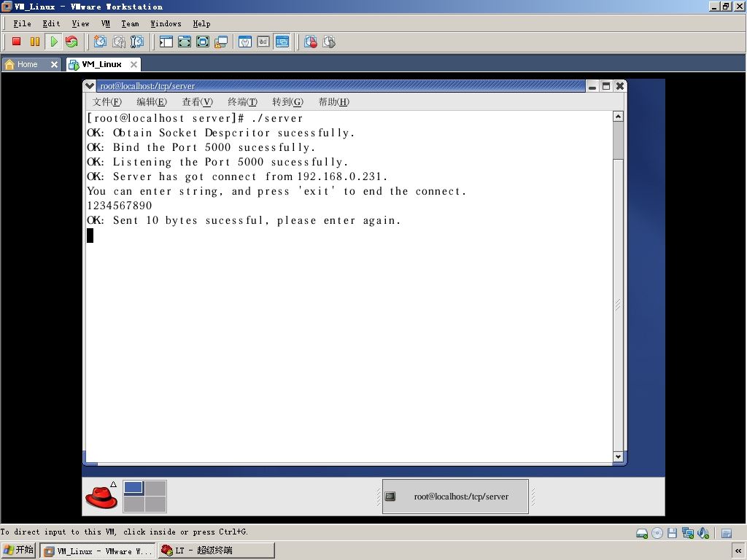Open the VM menu
This screenshot has height=560, width=747.
106,24
